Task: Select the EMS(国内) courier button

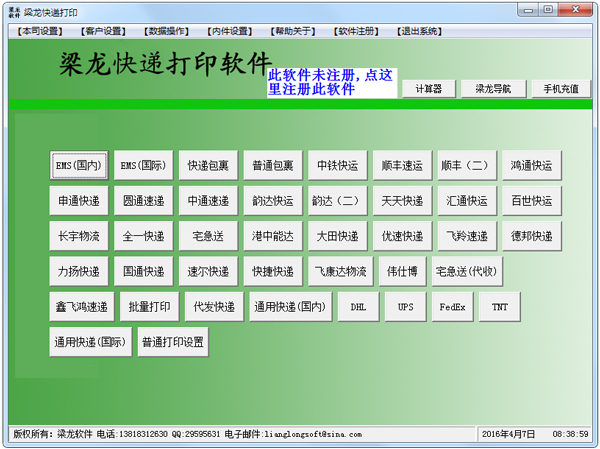Action: tap(79, 165)
